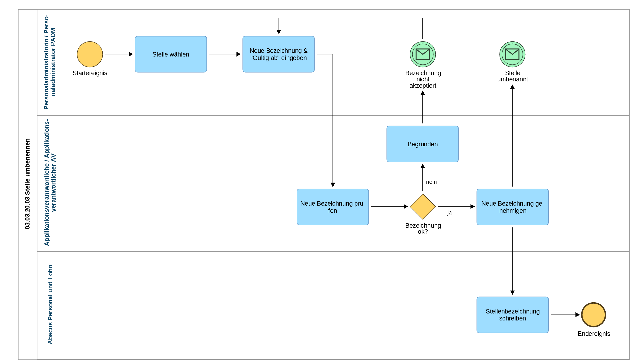The width and height of the screenshot is (644, 360).
Task: Select the Stellenbezeichnung schreiben task
Action: 512,315
